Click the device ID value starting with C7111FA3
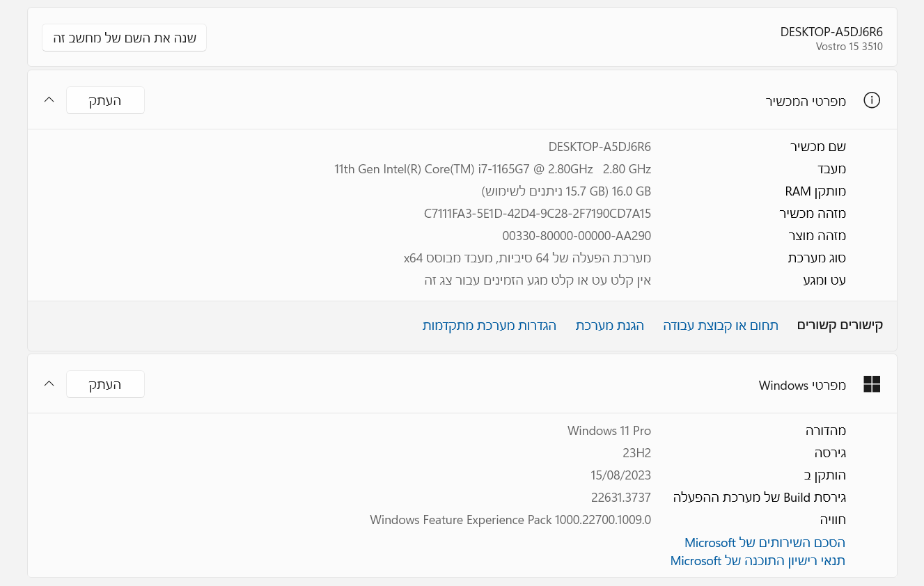 pyautogui.click(x=537, y=214)
